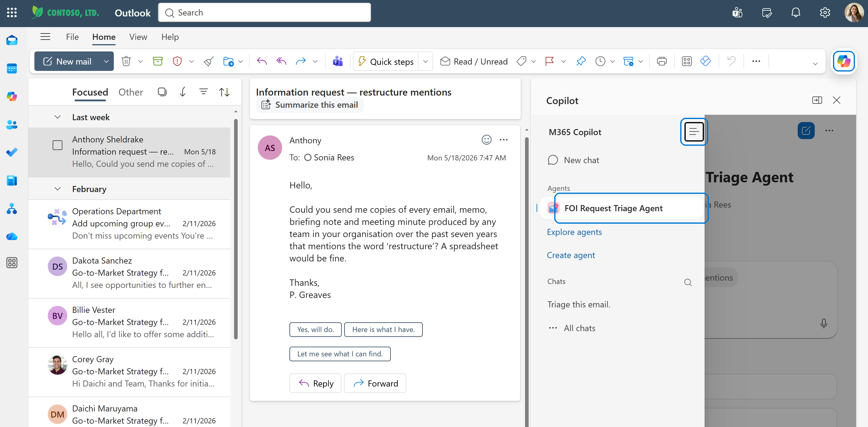Screen dimensions: 868x427
Task: Open notifications bell icon
Action: [x=796, y=13]
